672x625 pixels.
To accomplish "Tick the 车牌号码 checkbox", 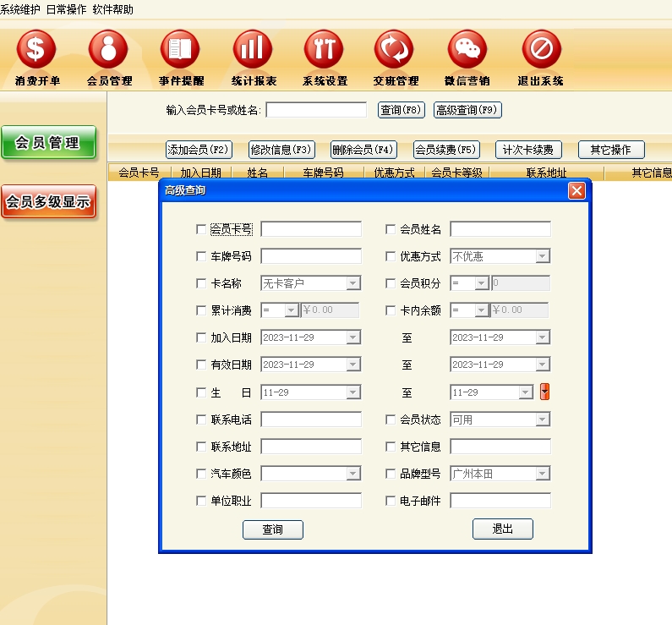I will pyautogui.click(x=200, y=256).
